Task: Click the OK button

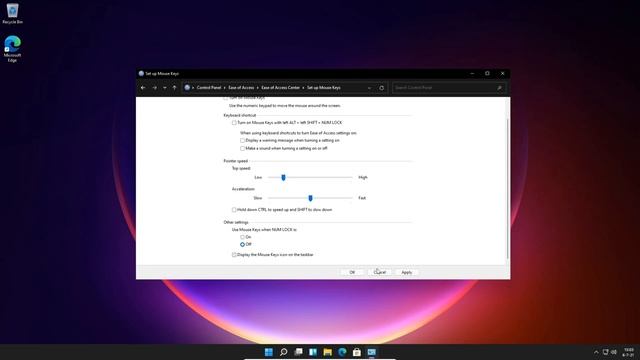Action: coord(352,272)
